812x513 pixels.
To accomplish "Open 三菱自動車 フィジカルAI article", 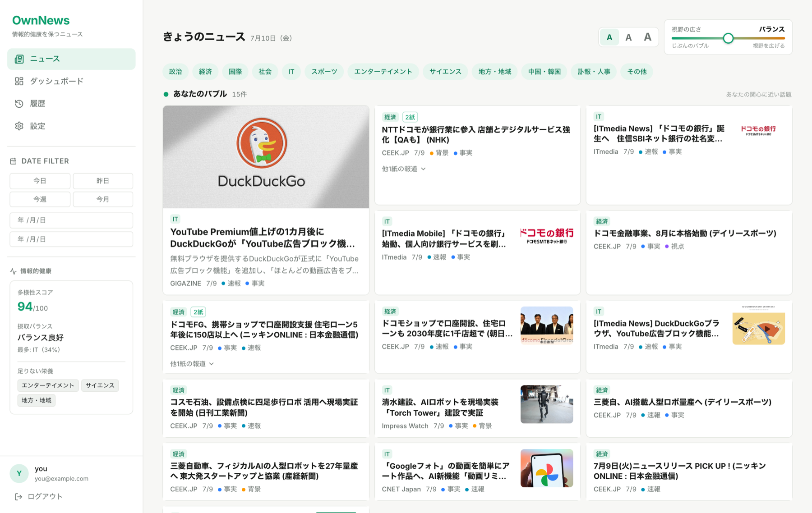I will [264, 471].
